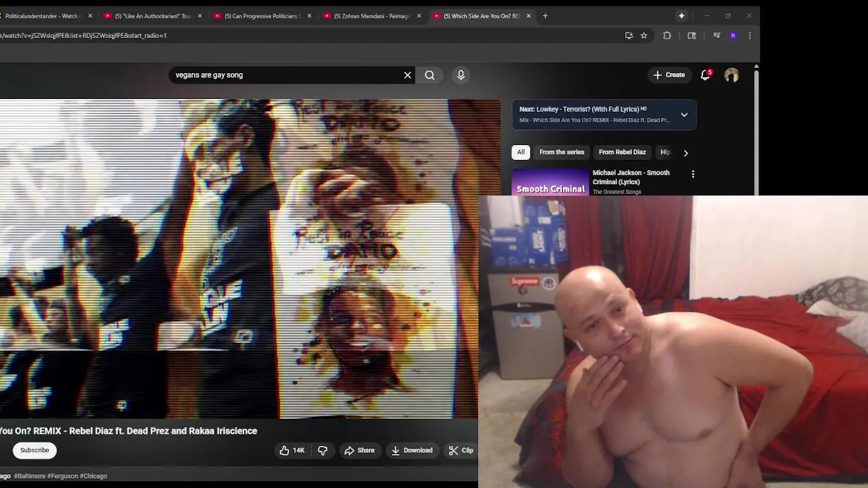Close the Which Side Are You On tab

point(528,16)
